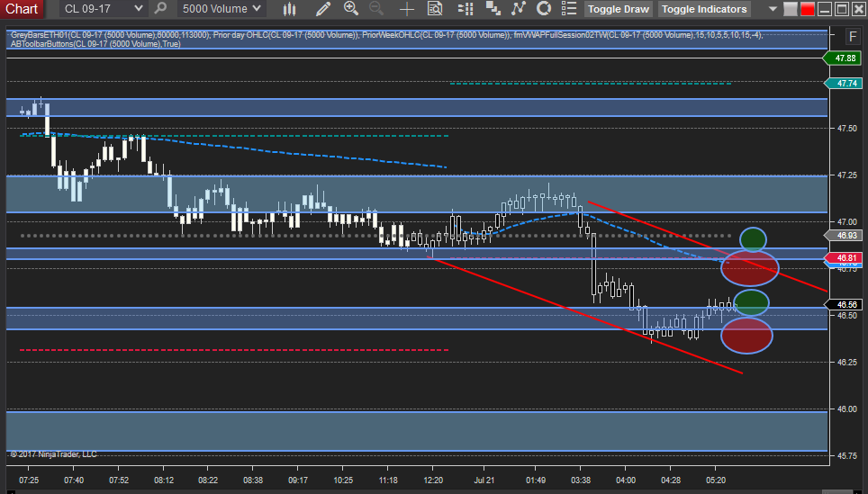Expand the toolbar overflow arrow
Viewport: 868px width, 494px height.
pos(773,9)
